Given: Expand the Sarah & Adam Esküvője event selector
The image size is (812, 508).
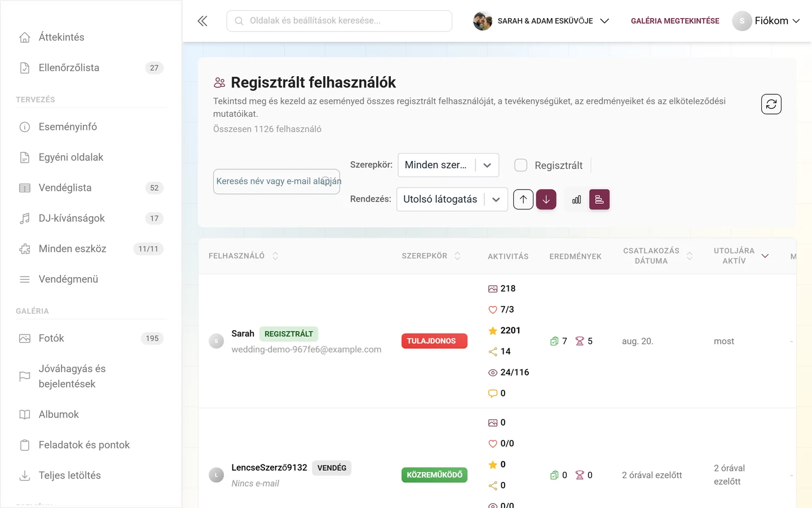Looking at the screenshot, I should click(x=541, y=21).
